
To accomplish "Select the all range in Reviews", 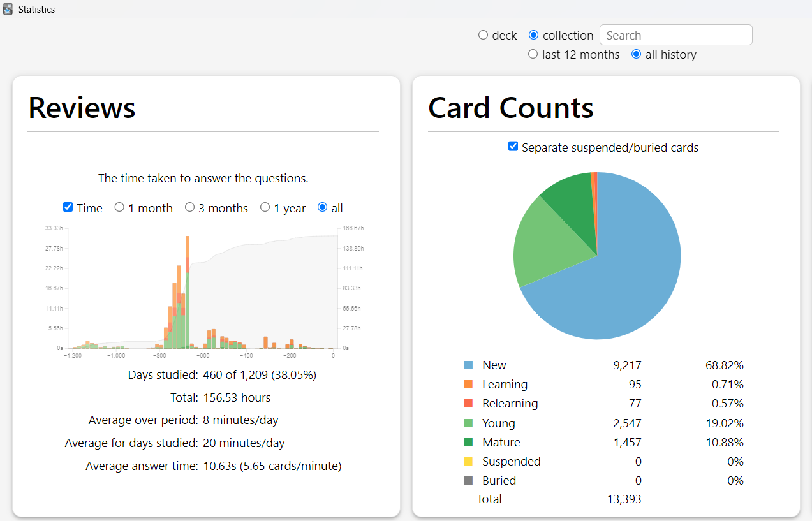I will pyautogui.click(x=322, y=207).
